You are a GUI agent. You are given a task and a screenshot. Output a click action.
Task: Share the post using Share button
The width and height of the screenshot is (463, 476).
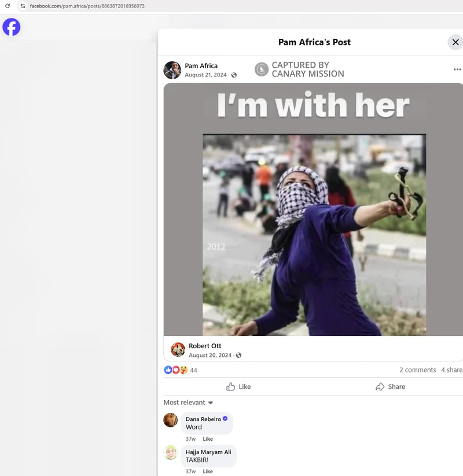pos(390,386)
